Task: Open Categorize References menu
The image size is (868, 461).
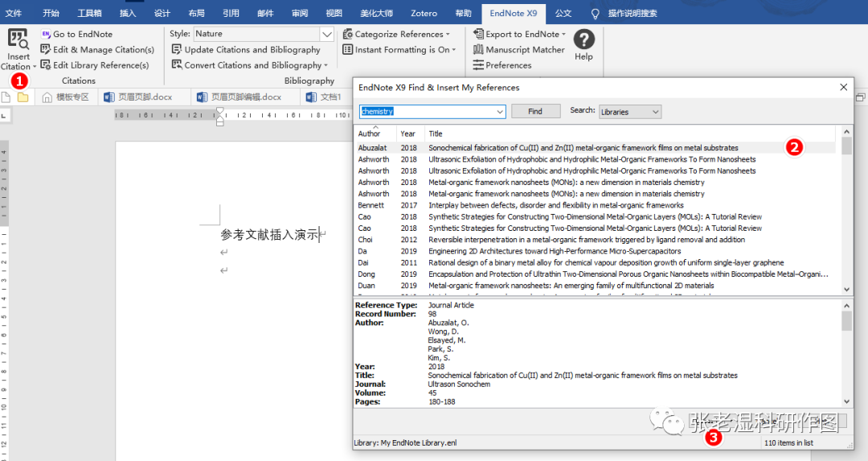Action: click(396, 34)
